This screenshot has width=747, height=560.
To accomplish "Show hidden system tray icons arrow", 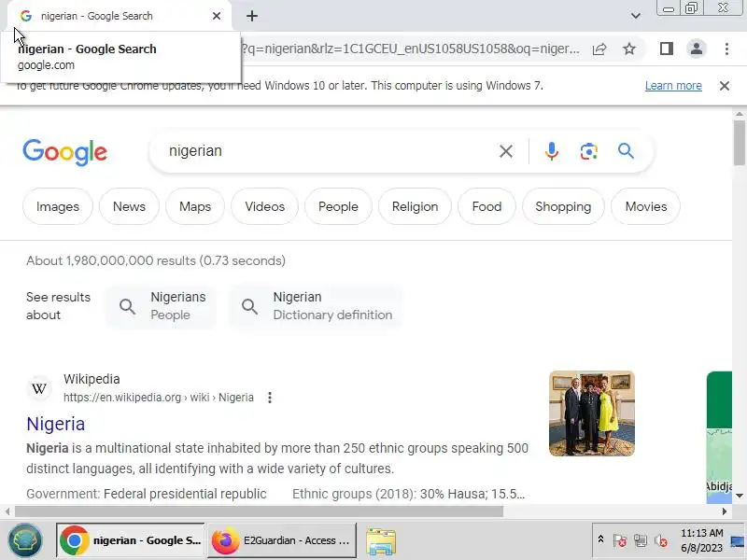I will (600, 539).
